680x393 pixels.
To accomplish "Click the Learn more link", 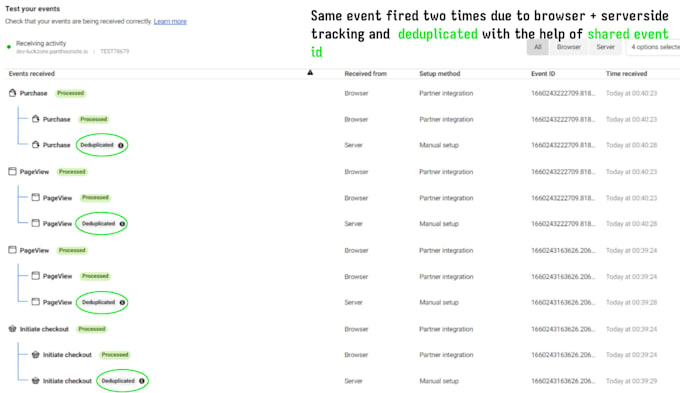I will tap(170, 21).
